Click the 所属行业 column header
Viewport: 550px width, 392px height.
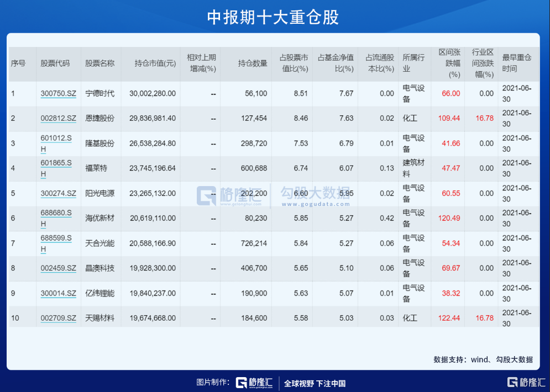[413, 63]
